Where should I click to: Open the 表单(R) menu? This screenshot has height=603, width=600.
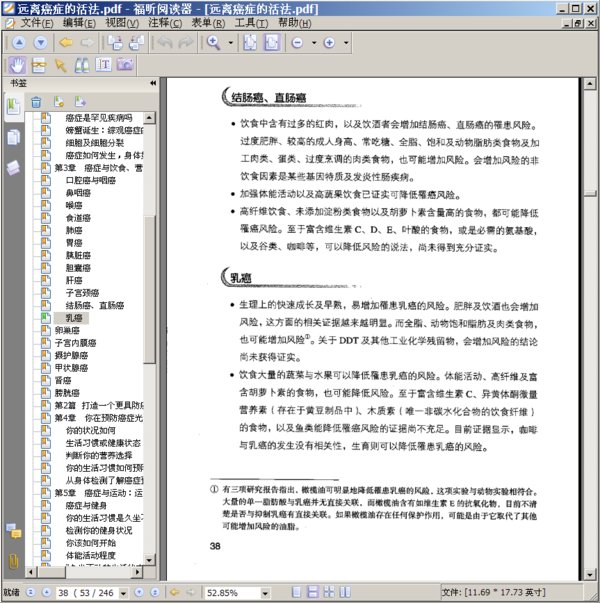pyautogui.click(x=208, y=23)
